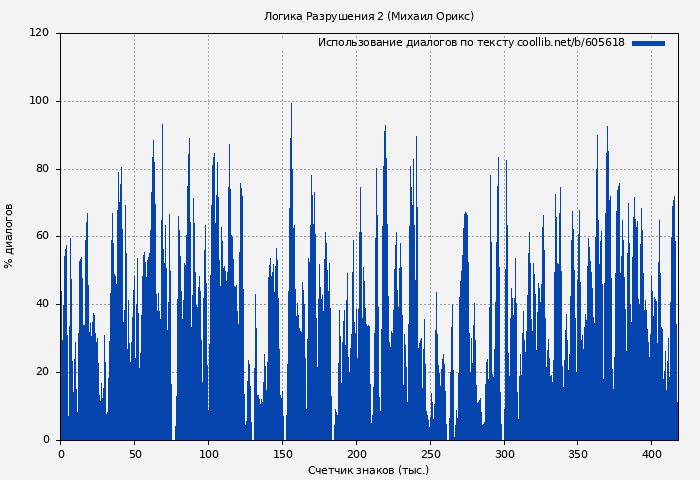This screenshot has width=700, height=480.
Task: Click the 400 tick label on the x-axis
Action: click(x=652, y=454)
